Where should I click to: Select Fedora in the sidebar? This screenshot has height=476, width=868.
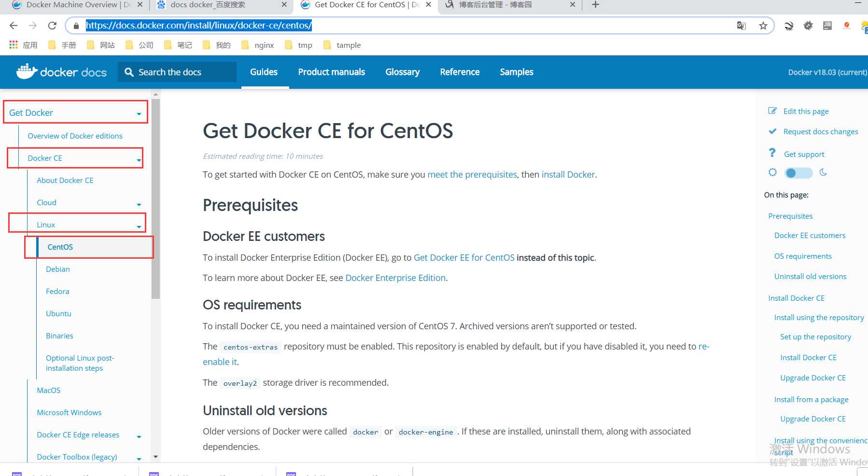coord(57,291)
